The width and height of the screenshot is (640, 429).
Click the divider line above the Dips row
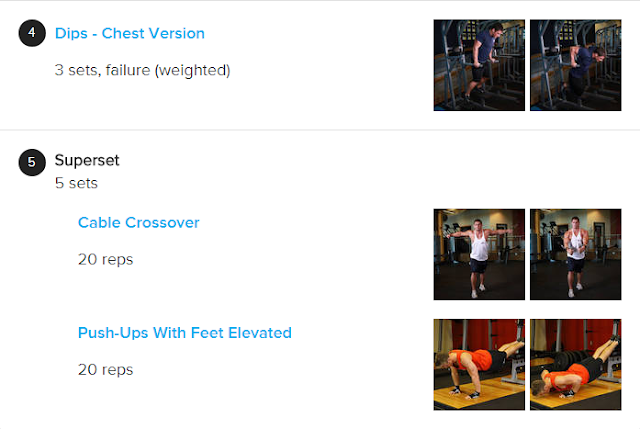(x=320, y=1)
